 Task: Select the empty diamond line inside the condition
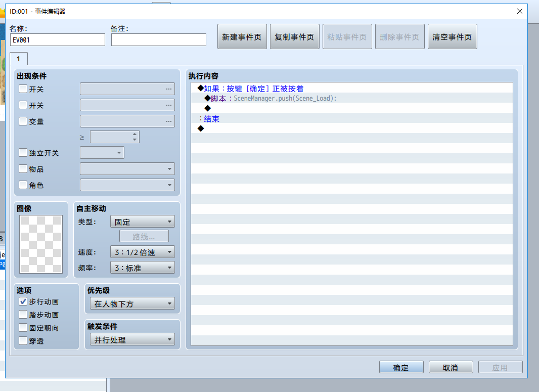(351, 109)
